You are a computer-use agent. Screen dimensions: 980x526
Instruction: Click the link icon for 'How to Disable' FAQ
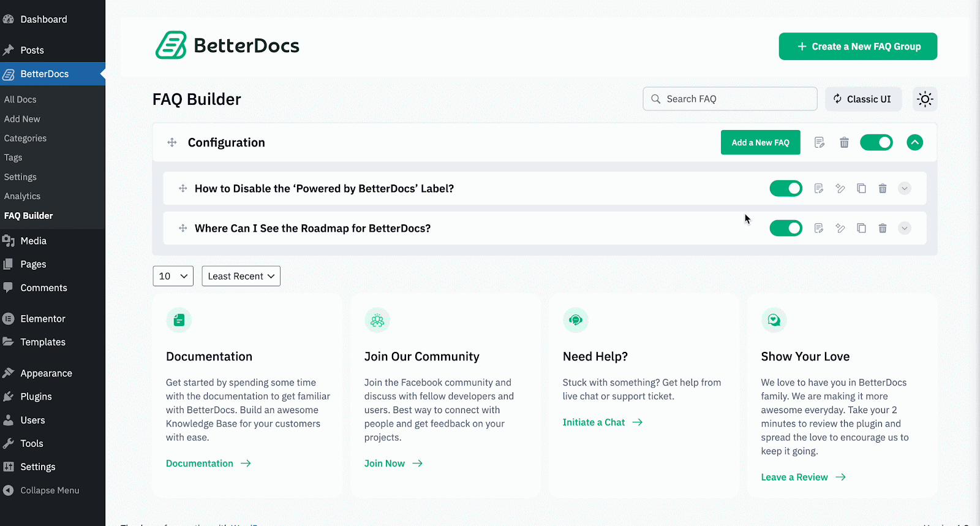click(840, 188)
